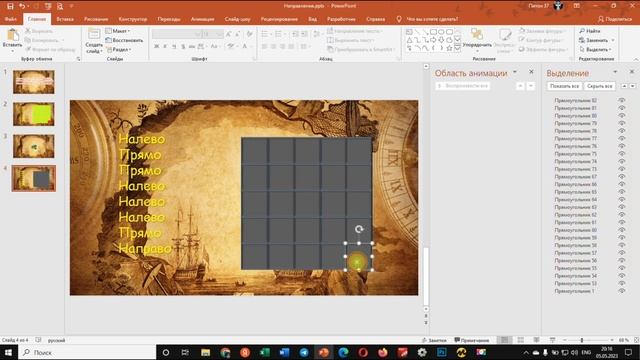This screenshot has width=640, height=360.
Task: Hide Прямоугольник 75 with its eye icon
Action: (622, 154)
